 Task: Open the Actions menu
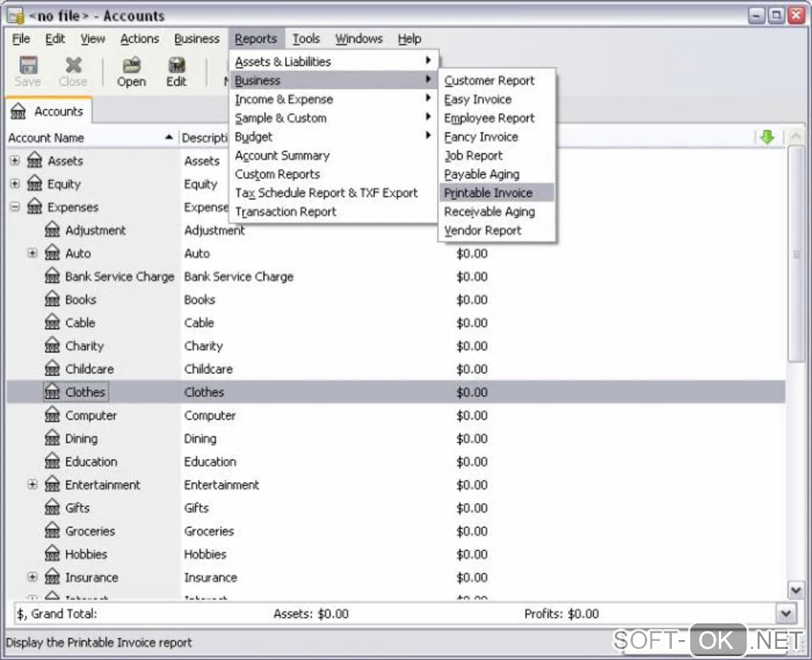pos(139,39)
